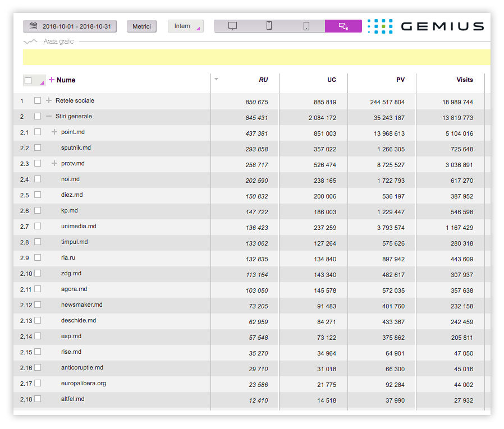Click the sputnik.md site name

[76, 147]
